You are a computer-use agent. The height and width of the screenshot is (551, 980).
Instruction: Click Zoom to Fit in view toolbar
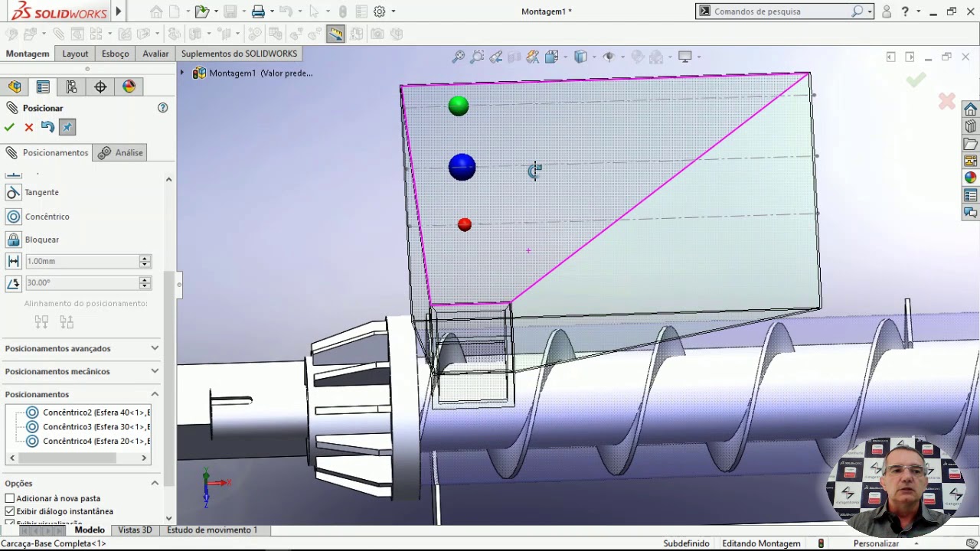pyautogui.click(x=458, y=57)
